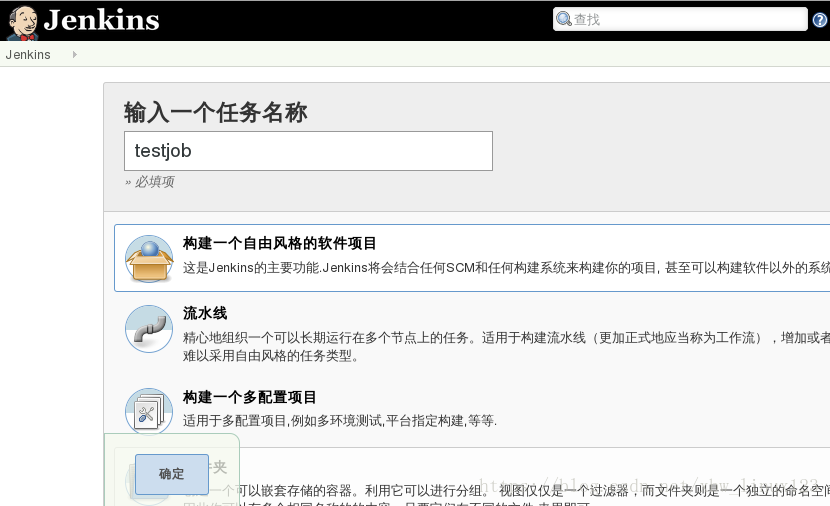This screenshot has height=506, width=830.
Task: Choose the 流水线 project type
Action: pos(205,313)
